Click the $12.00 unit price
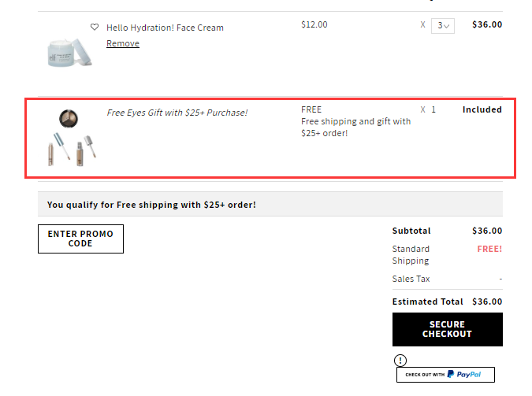 point(314,24)
